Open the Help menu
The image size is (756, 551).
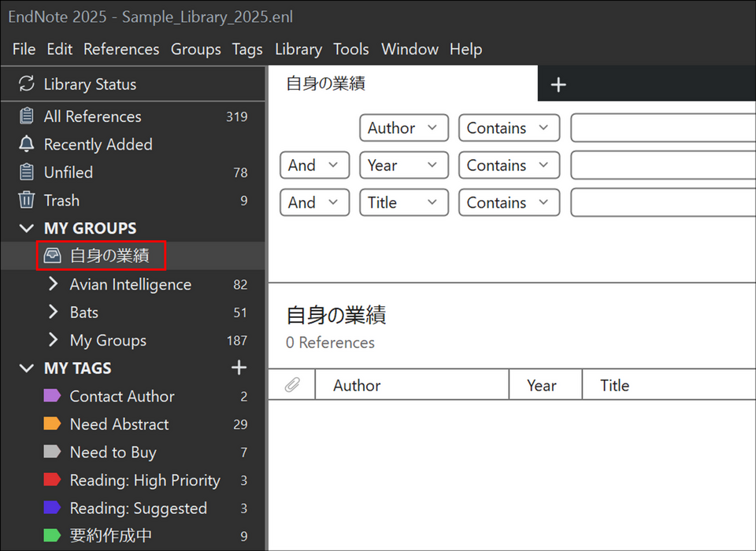coord(465,49)
